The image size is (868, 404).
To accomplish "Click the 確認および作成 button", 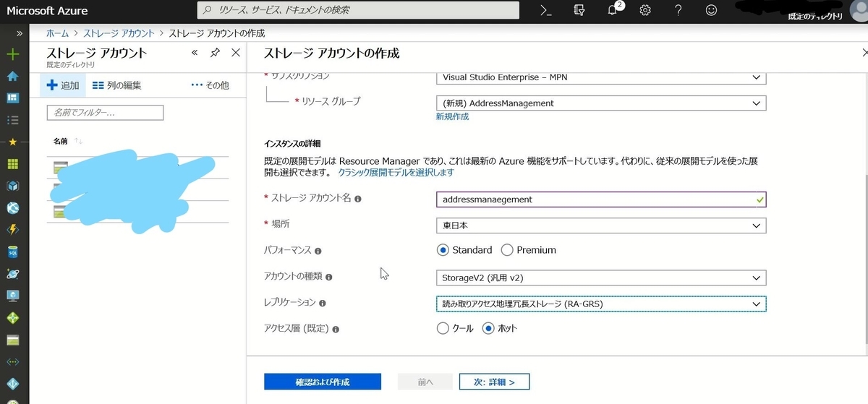I will pyautogui.click(x=323, y=382).
